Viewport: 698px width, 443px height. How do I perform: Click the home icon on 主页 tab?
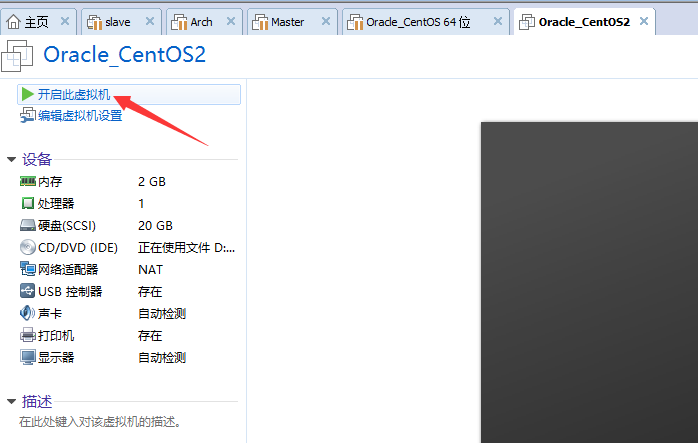[x=14, y=22]
